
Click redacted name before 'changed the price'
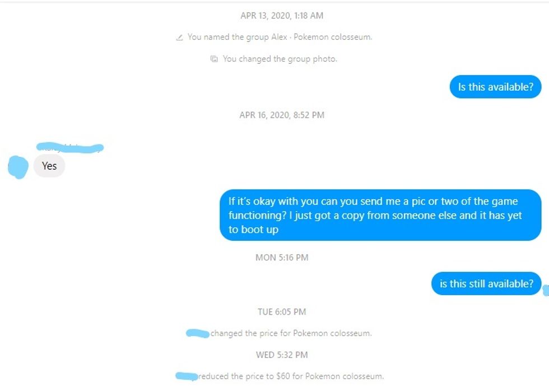coord(198,333)
